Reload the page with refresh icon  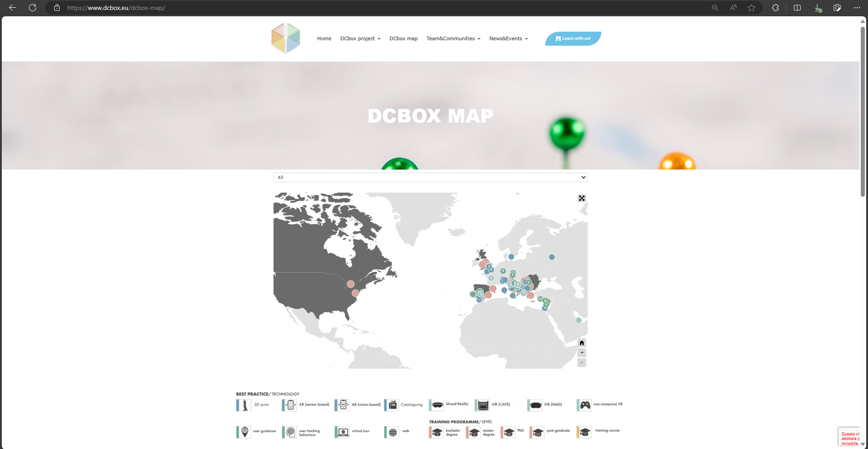point(33,8)
